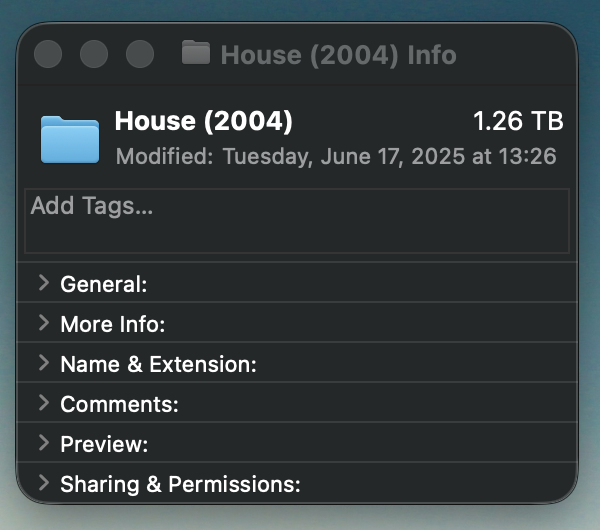The width and height of the screenshot is (600, 530).
Task: Click the House (2004) Info window title
Action: [x=339, y=55]
